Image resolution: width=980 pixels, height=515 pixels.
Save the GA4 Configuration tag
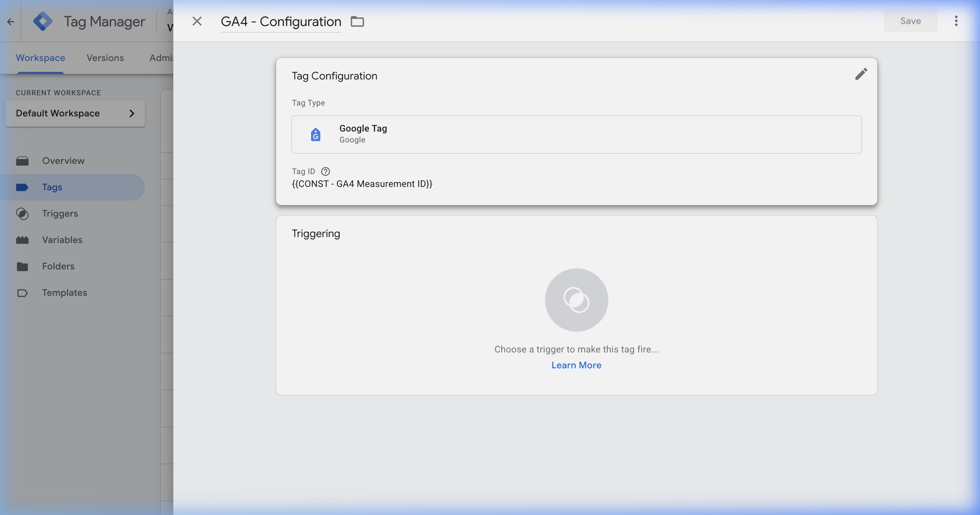coord(910,21)
